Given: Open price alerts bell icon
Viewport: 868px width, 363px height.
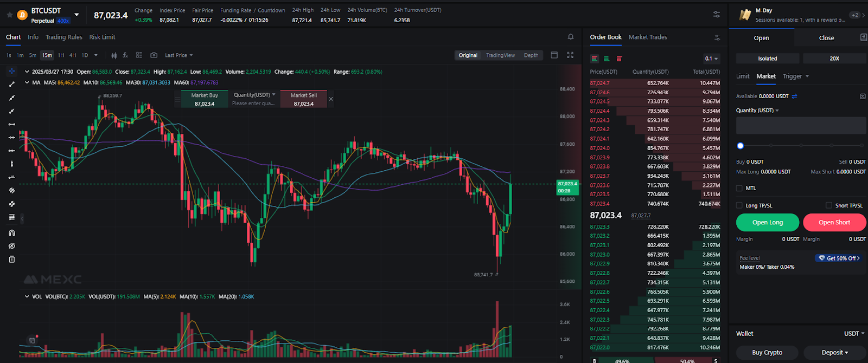Looking at the screenshot, I should pos(571,37).
